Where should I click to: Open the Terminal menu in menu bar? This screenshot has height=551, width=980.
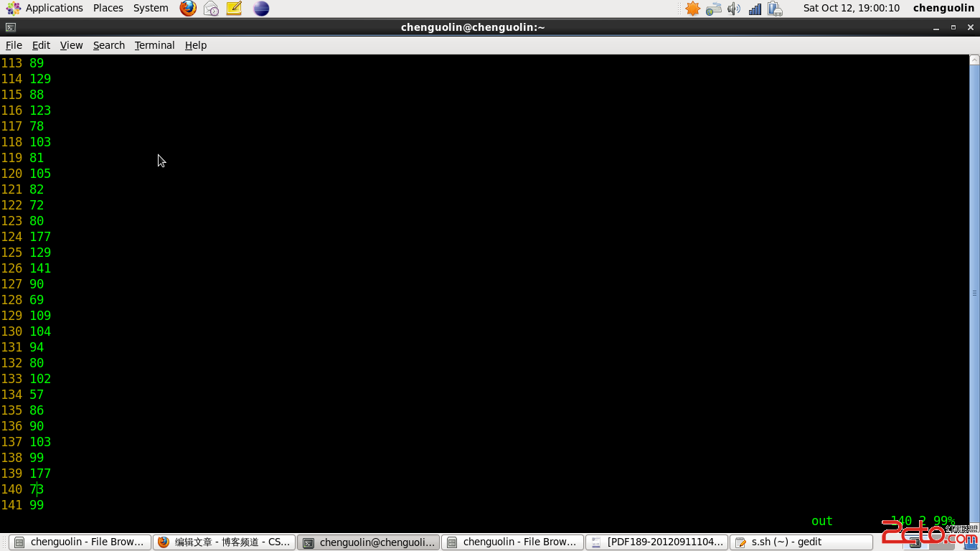[154, 45]
